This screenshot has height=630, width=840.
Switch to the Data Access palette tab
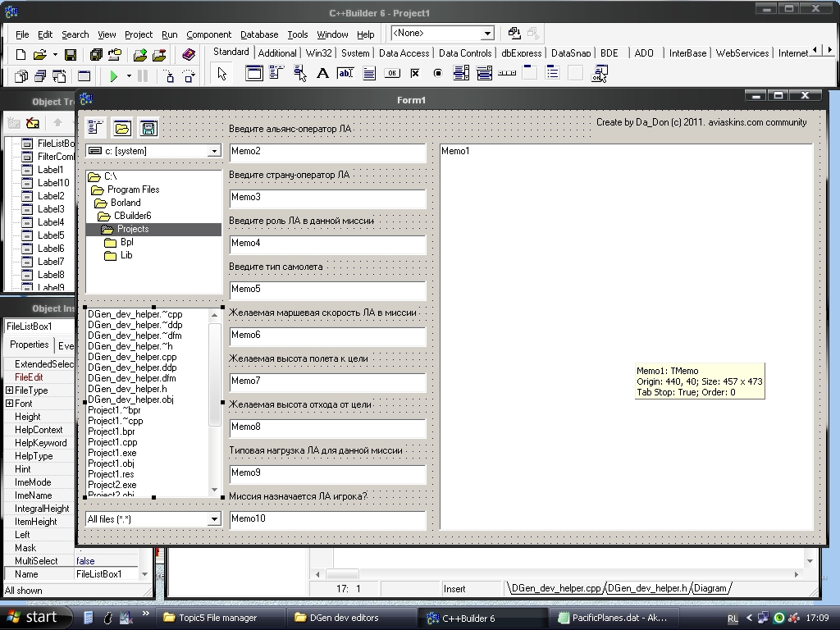click(x=404, y=53)
